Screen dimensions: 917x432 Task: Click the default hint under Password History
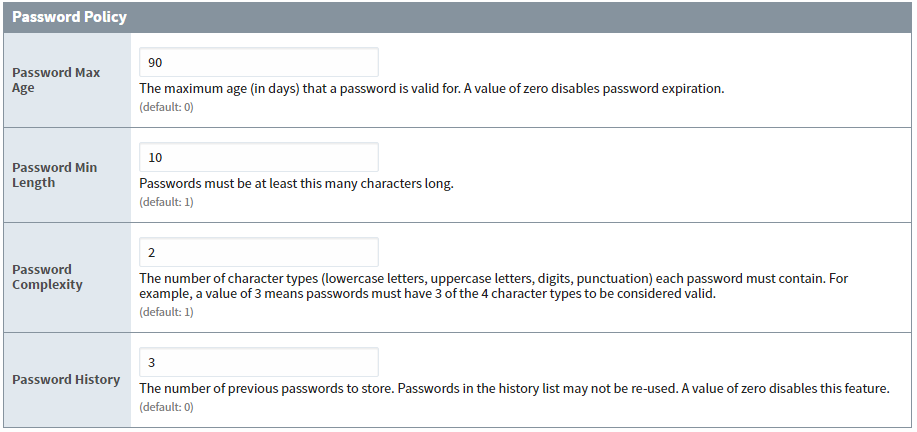(166, 407)
